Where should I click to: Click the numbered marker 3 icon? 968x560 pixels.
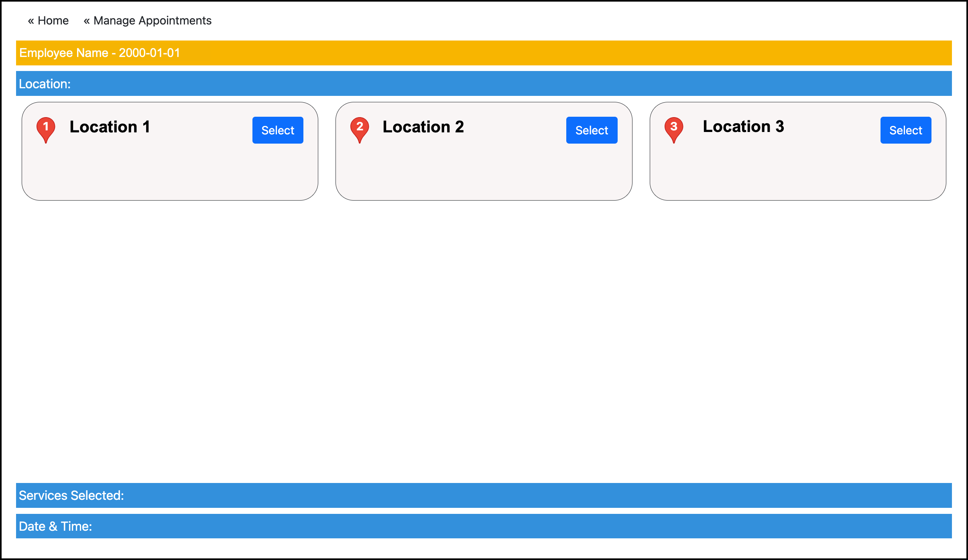673,127
